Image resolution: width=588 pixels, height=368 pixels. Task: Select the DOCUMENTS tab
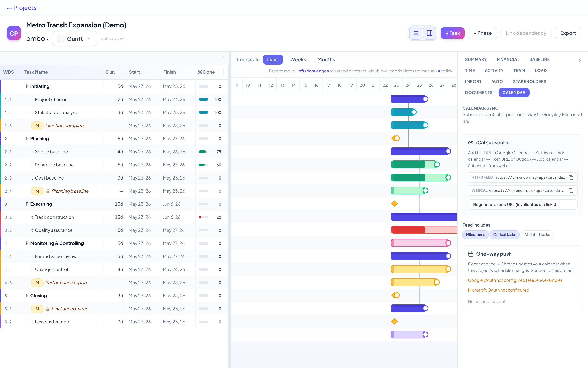[478, 92]
